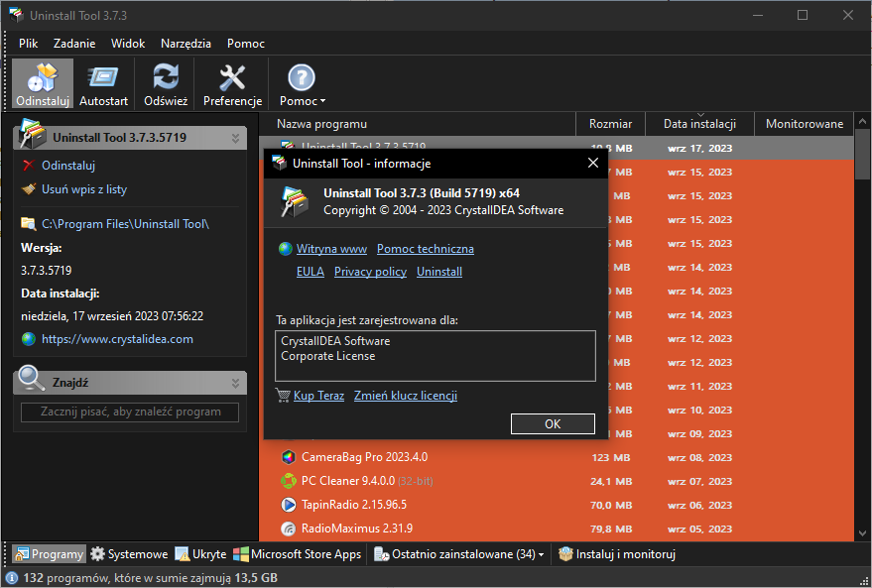Click the folder icon beside Program Files path

pyautogui.click(x=29, y=224)
